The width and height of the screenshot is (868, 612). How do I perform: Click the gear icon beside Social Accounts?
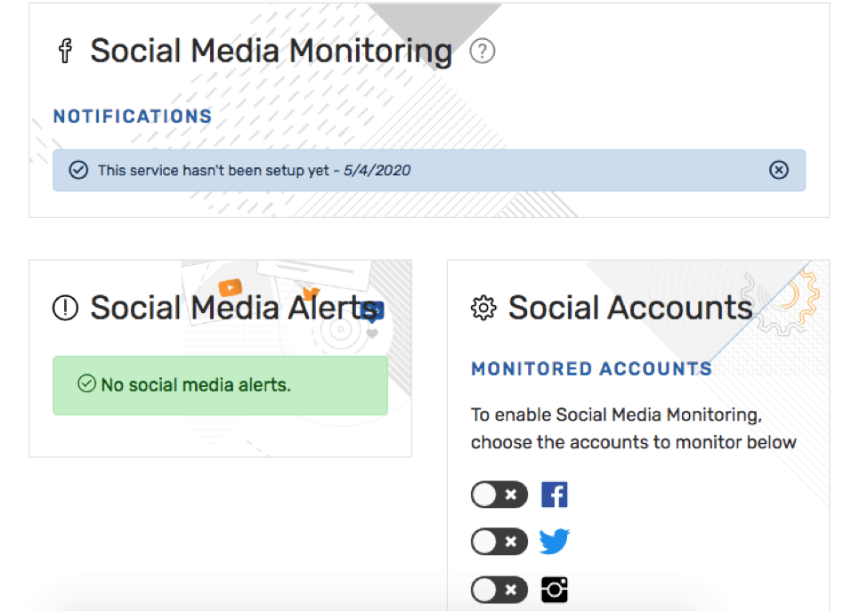(x=483, y=307)
